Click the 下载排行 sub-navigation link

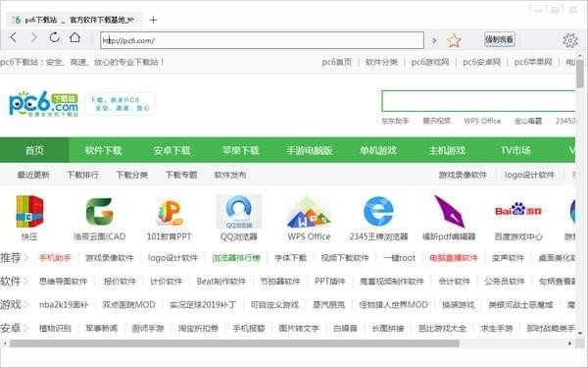tap(82, 175)
